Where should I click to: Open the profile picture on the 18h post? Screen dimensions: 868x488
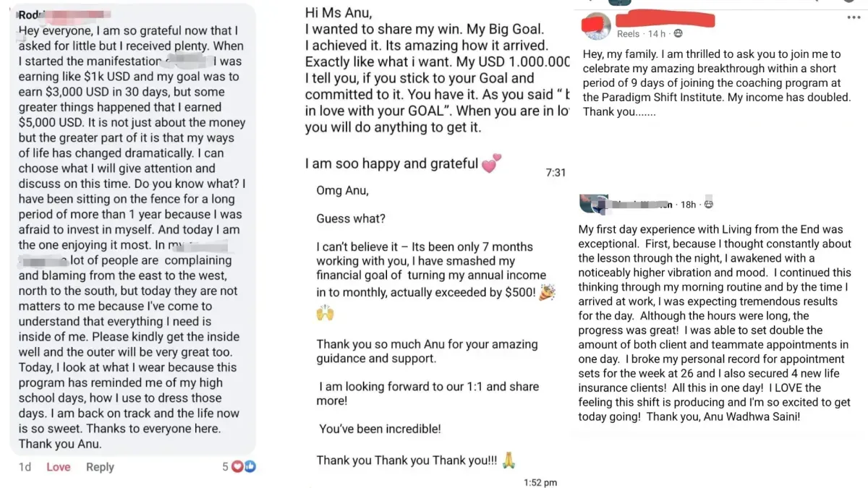(593, 205)
